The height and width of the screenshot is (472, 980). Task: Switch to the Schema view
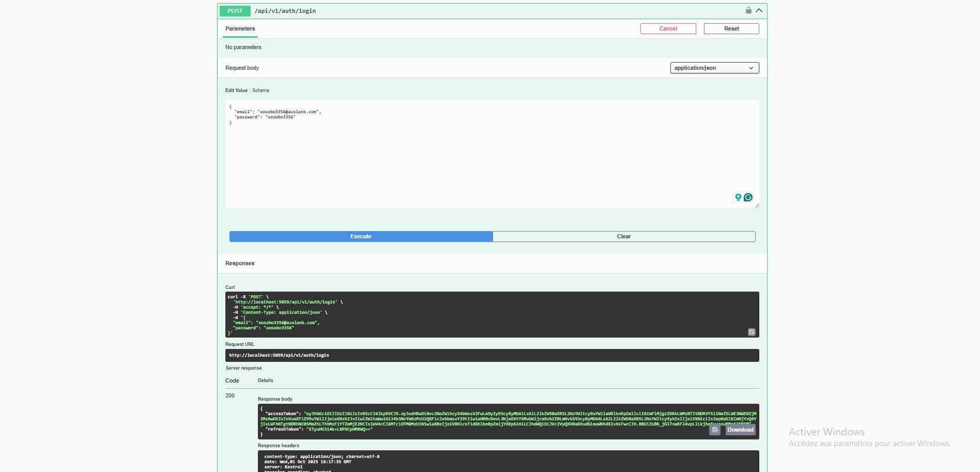click(261, 90)
